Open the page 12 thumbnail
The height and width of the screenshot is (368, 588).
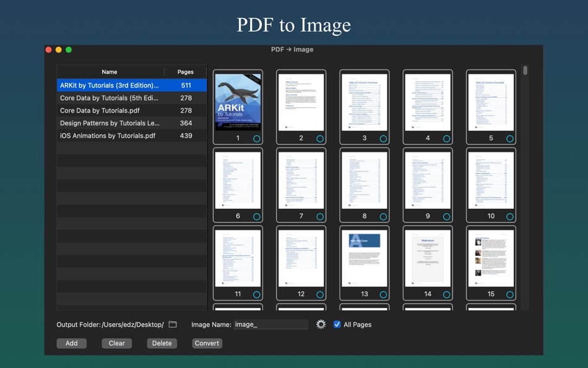pos(301,258)
